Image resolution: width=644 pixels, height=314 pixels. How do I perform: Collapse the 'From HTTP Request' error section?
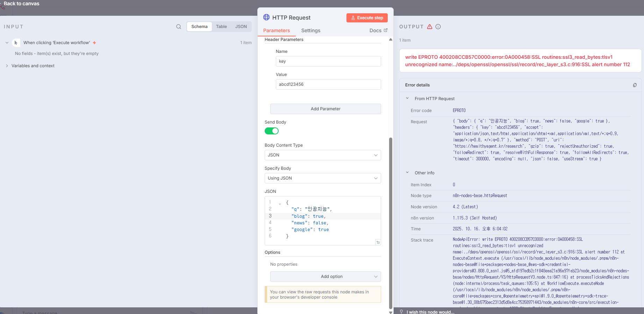[407, 98]
